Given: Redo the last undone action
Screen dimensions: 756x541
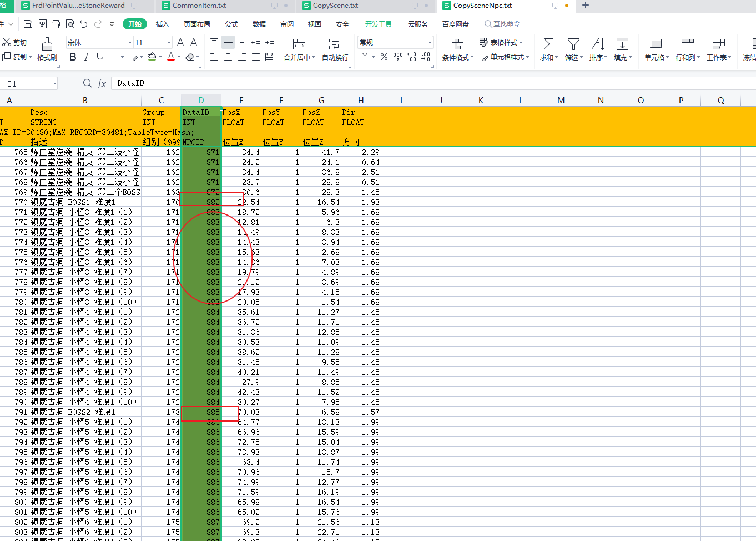Looking at the screenshot, I should click(x=98, y=24).
